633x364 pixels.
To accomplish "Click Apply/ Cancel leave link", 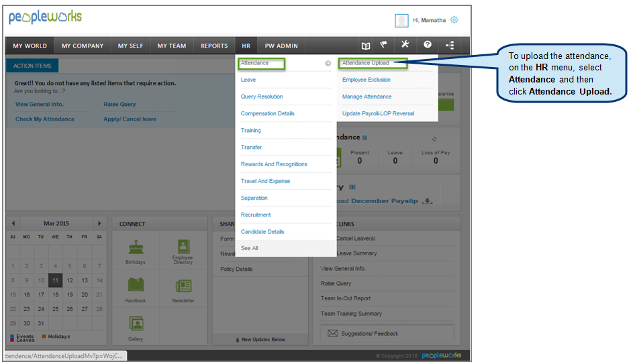I will coord(130,119).
